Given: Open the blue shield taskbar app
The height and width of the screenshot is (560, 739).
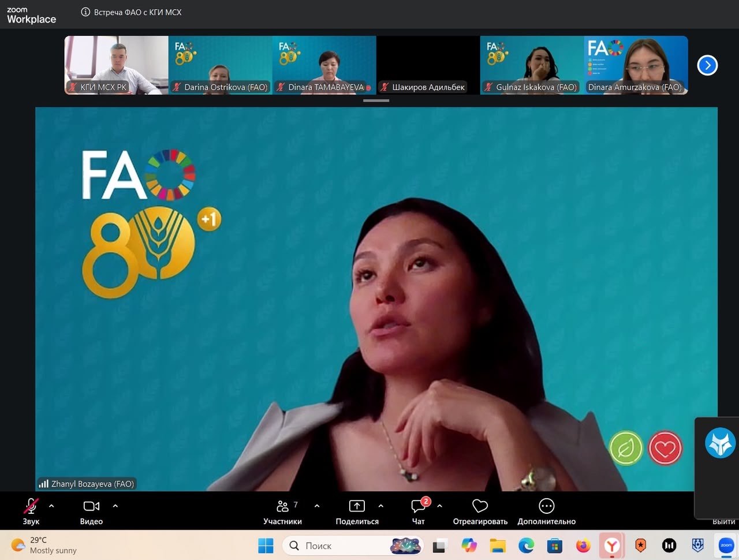Looking at the screenshot, I should point(698,546).
